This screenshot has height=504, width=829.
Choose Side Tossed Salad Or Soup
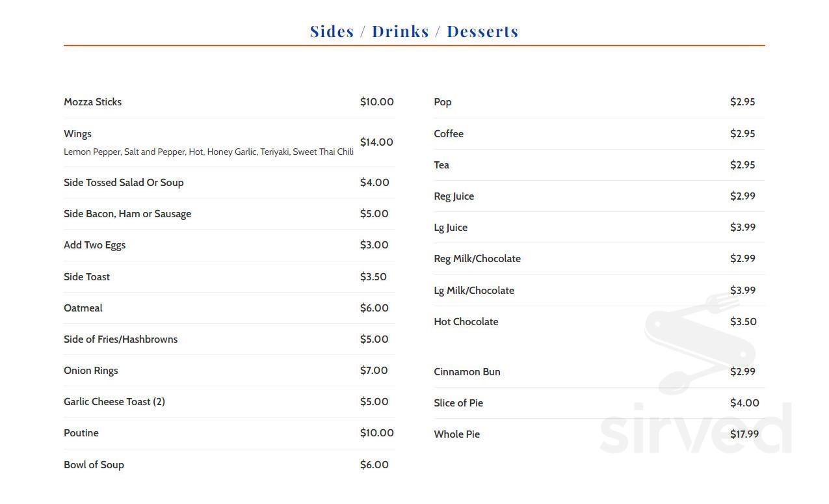[124, 182]
